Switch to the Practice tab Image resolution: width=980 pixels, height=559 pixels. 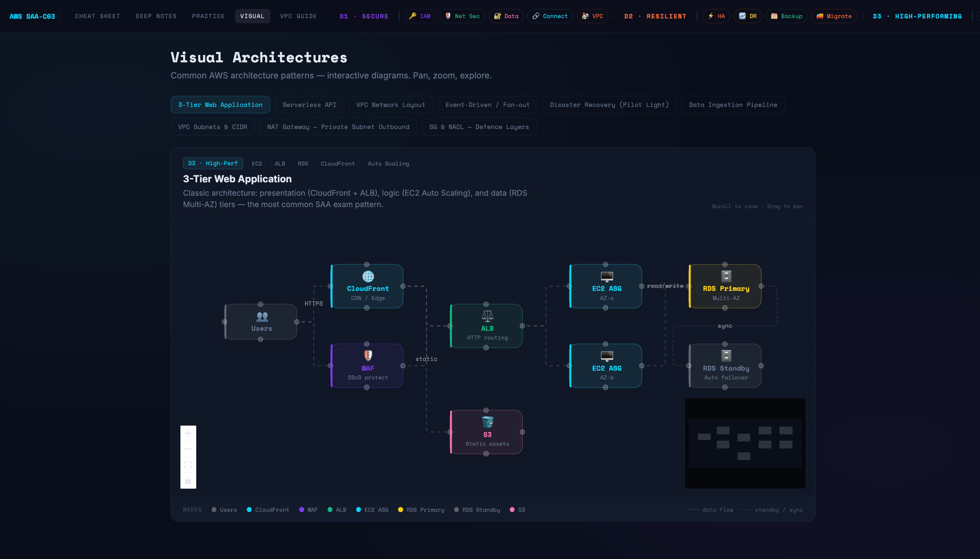coord(208,16)
